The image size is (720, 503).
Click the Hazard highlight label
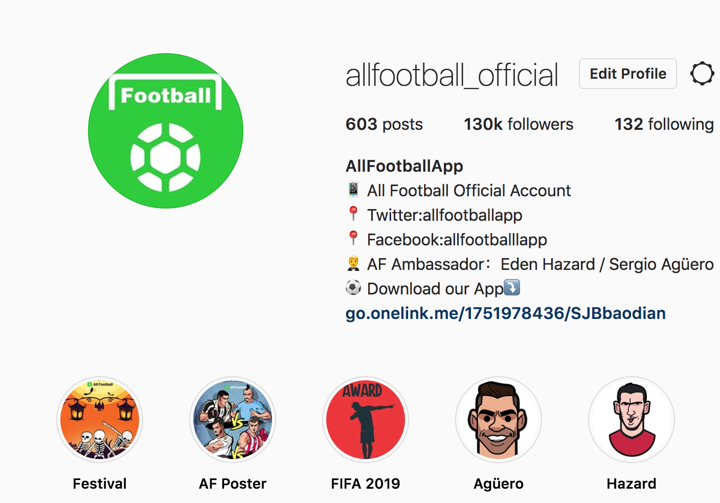point(631,484)
